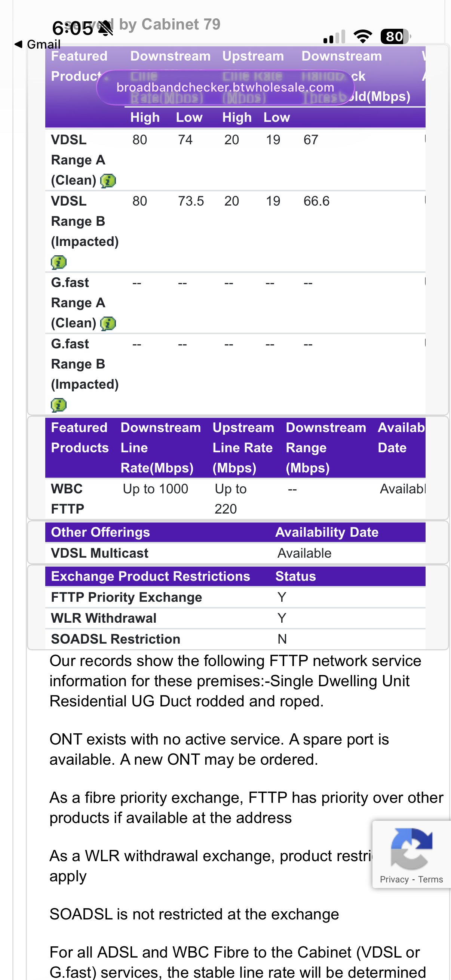Screen dimensions: 451x980
Task: Tap info icon under VDSL Range B (Impacted)
Action: click(59, 262)
